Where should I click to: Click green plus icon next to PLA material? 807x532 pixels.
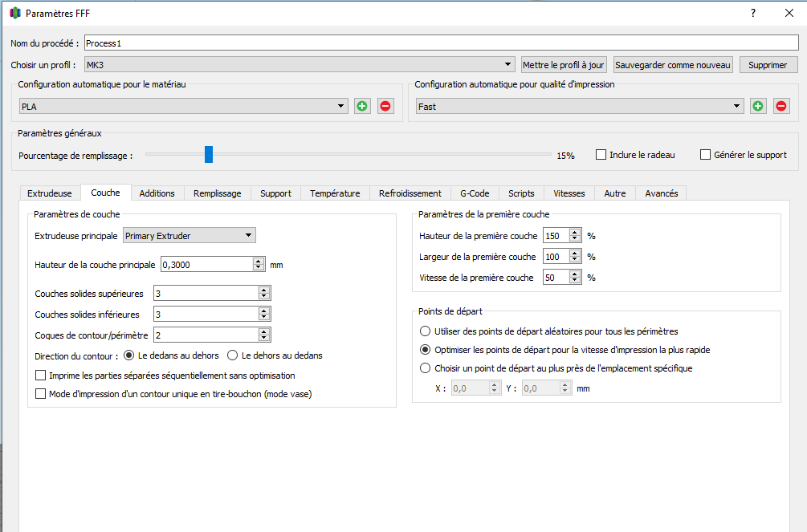363,106
